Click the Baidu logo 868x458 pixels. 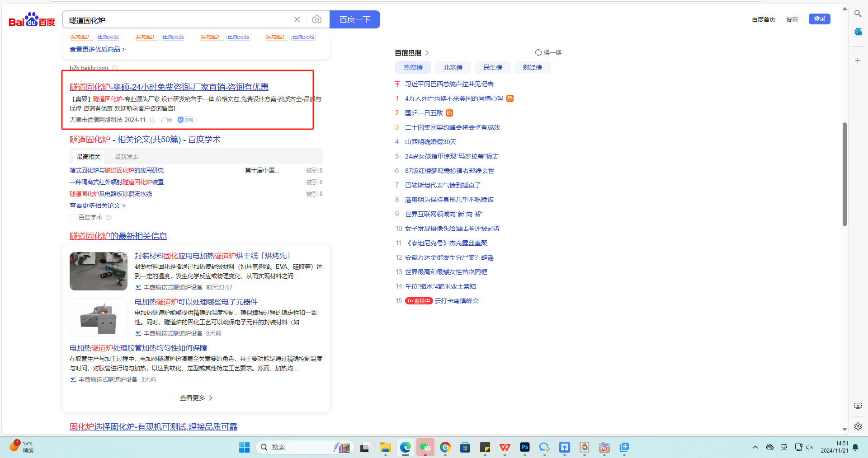coord(32,20)
